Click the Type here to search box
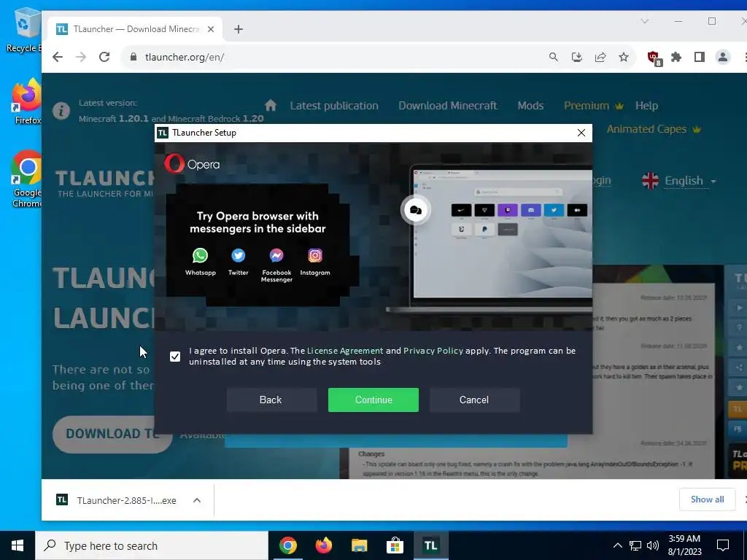Image resolution: width=747 pixels, height=560 pixels. 152,545
